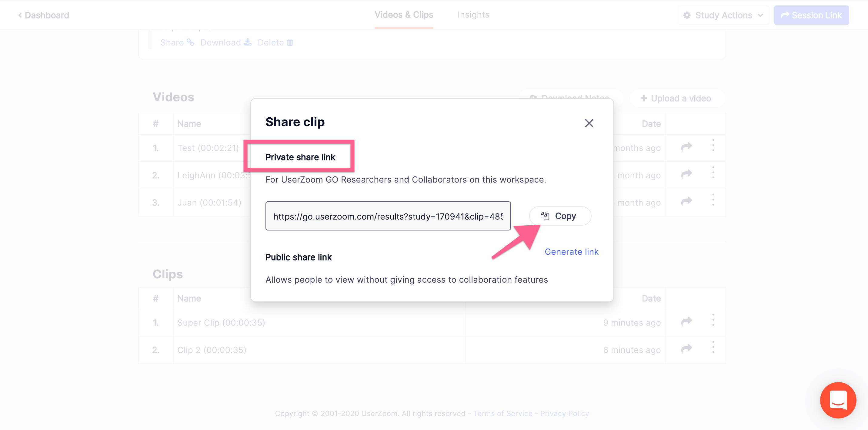The height and width of the screenshot is (430, 868).
Task: Copy the private share link
Action: (560, 216)
